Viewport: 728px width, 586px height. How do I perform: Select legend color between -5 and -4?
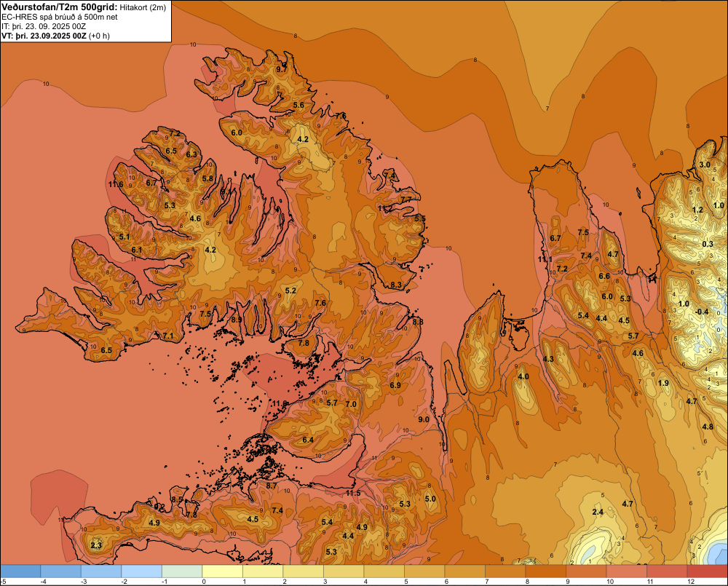[x=20, y=571]
